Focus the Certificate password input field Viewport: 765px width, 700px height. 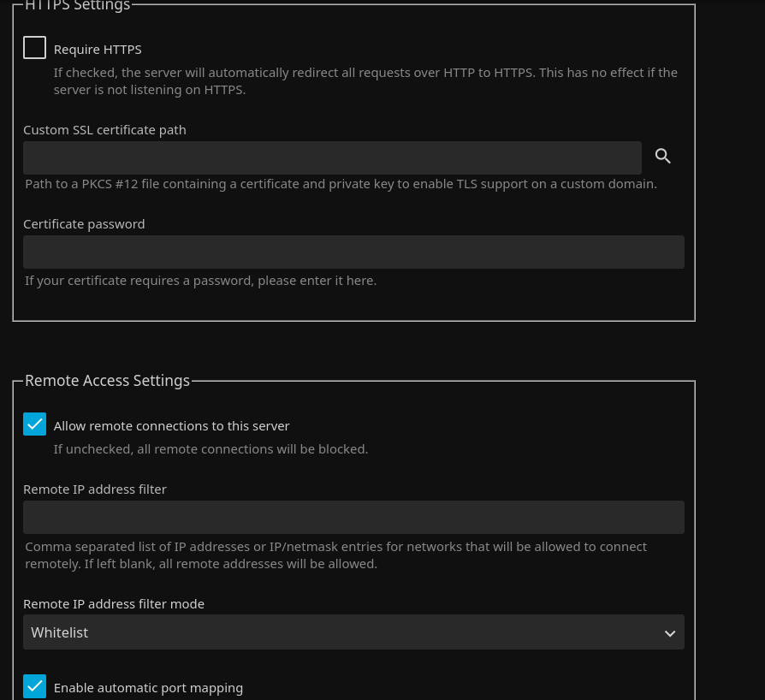(353, 252)
